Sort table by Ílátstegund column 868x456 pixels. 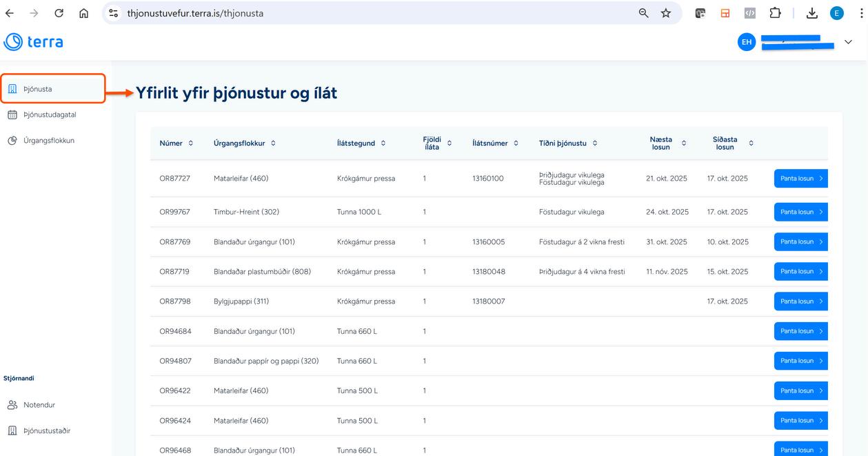point(383,143)
